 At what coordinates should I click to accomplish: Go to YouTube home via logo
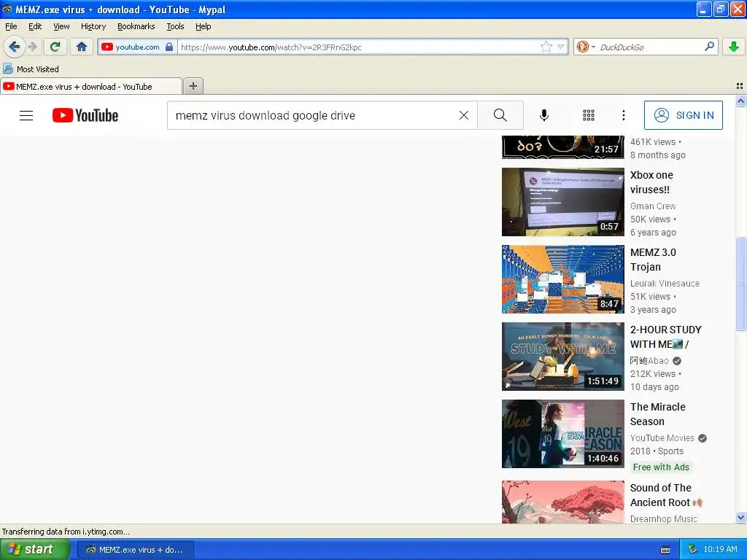click(x=85, y=115)
